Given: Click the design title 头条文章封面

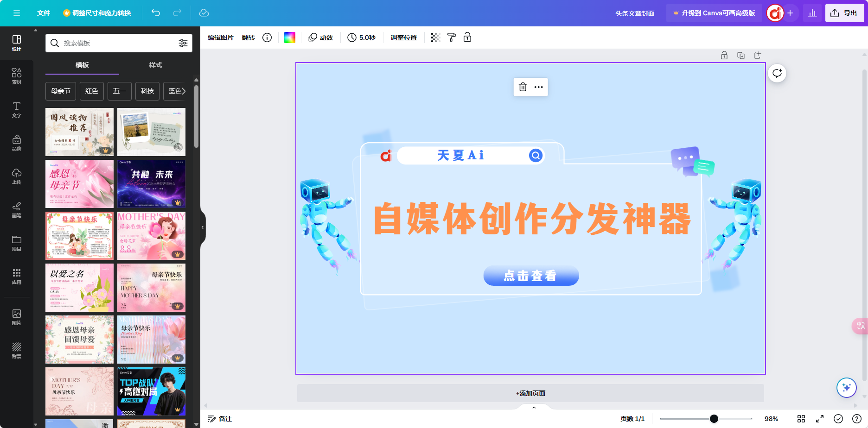Looking at the screenshot, I should [635, 13].
